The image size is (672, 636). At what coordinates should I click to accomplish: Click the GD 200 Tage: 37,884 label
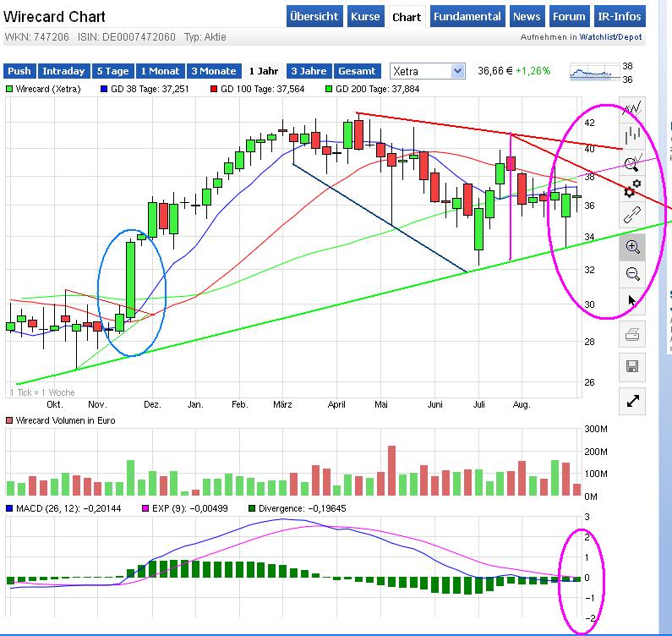tap(377, 89)
